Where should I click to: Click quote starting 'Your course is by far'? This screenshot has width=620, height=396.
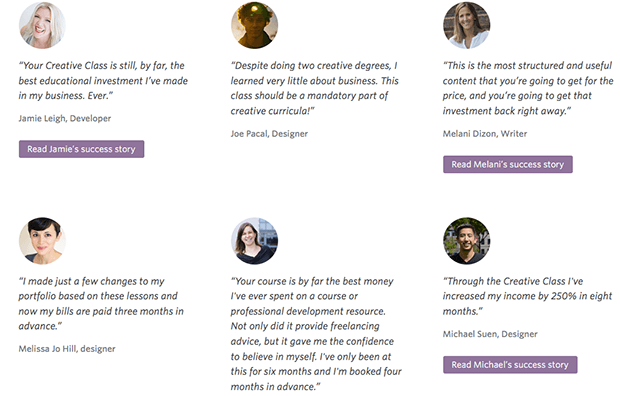coord(316,333)
